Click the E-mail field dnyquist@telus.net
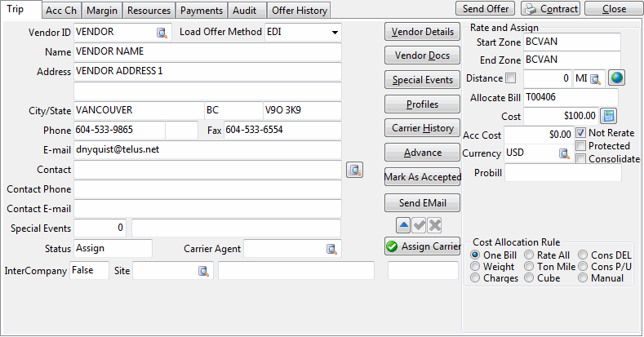 [x=207, y=150]
